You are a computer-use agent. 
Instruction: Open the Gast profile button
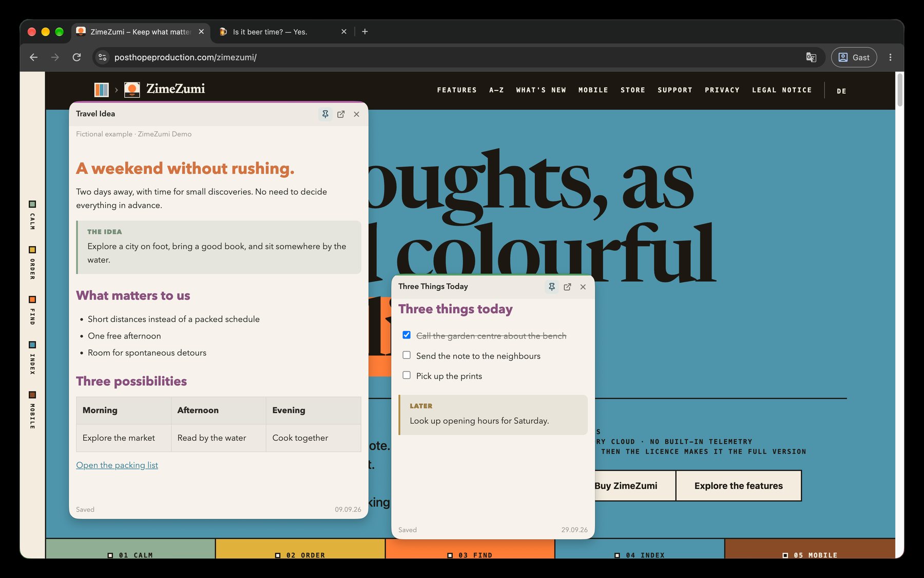coord(854,57)
